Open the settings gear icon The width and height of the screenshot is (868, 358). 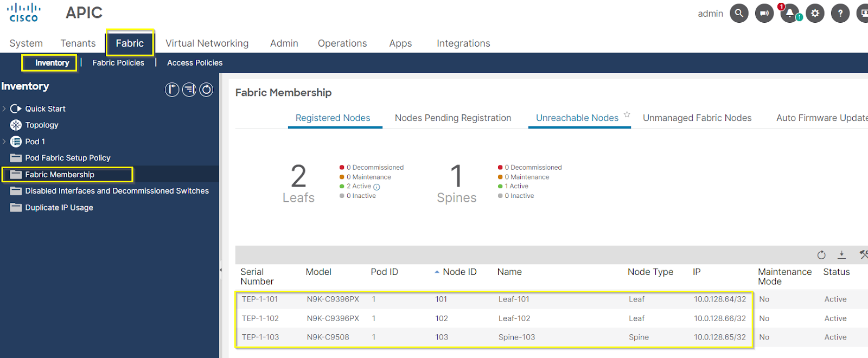pos(815,13)
